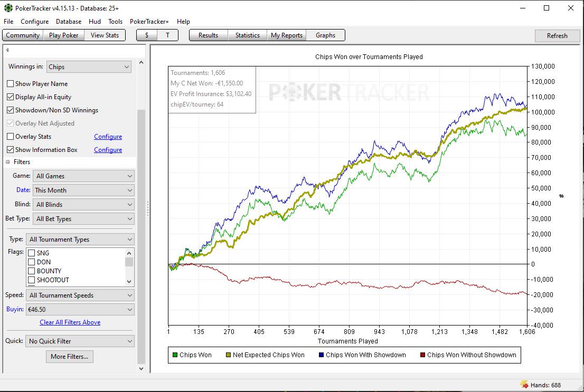Collapse the Filters section toggle icon
Image resolution: width=584 pixels, height=392 pixels.
point(8,162)
